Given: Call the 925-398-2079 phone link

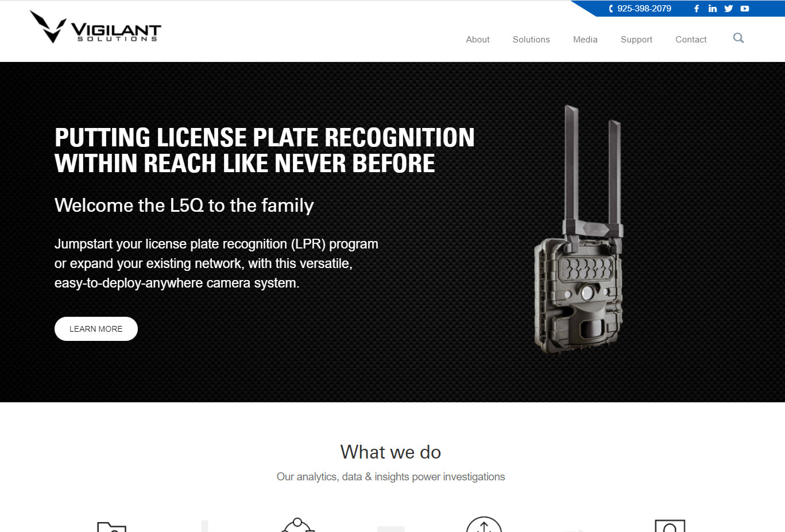Looking at the screenshot, I should (644, 9).
